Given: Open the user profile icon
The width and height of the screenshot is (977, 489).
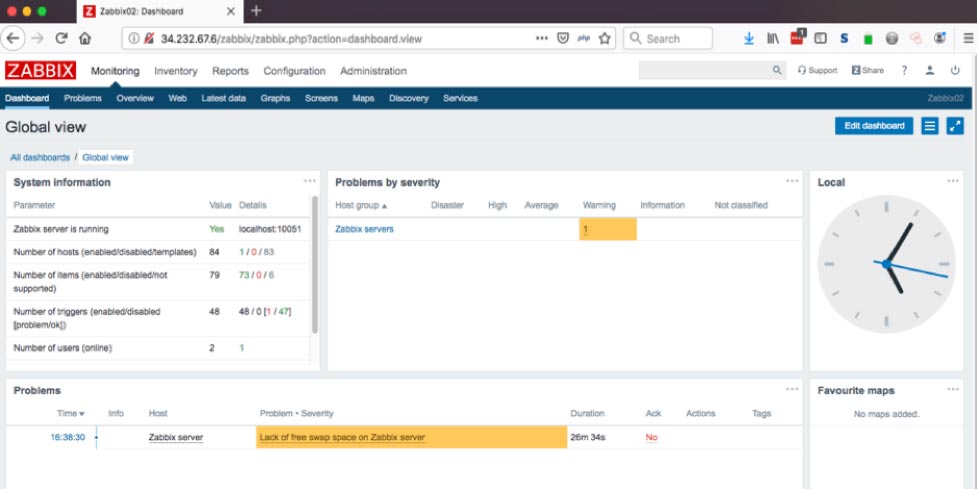Looking at the screenshot, I should click(x=930, y=70).
